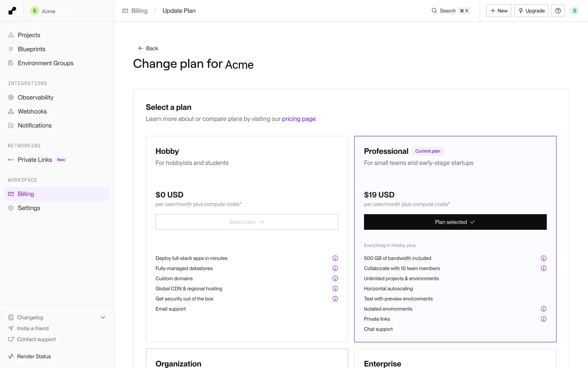Open the Search bar

point(450,11)
